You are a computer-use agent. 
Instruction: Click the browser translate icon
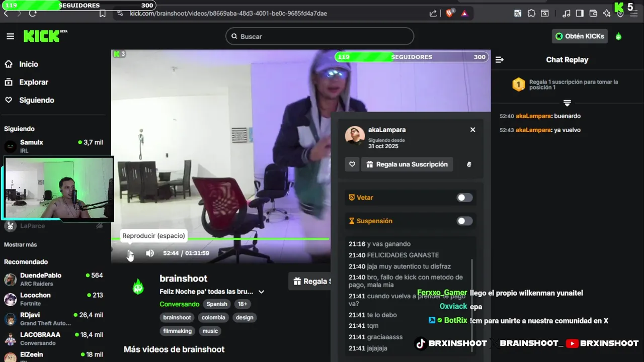pyautogui.click(x=518, y=14)
